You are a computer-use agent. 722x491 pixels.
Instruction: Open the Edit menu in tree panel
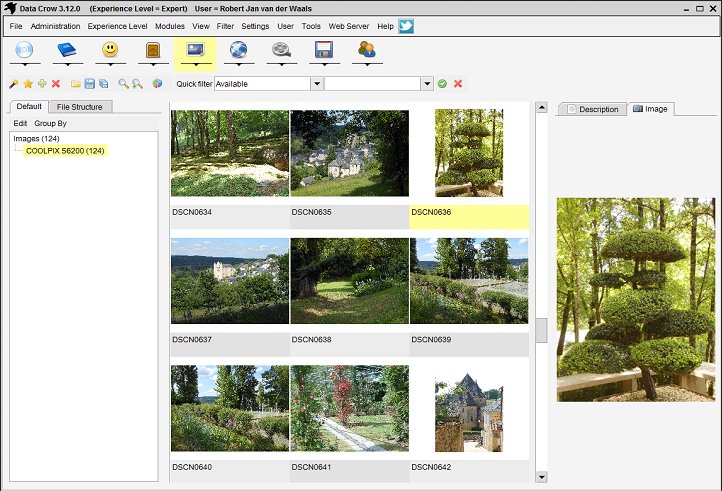[20, 123]
